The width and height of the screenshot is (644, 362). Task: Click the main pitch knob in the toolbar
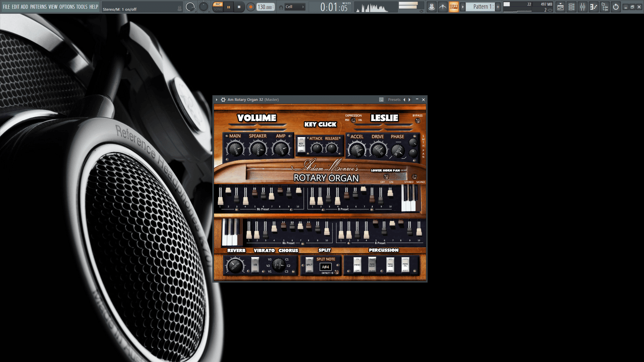tap(204, 7)
